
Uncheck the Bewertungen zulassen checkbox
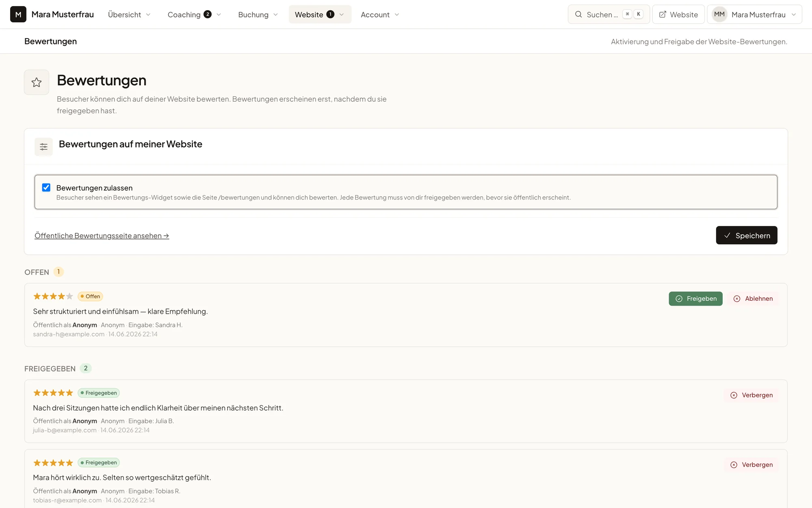point(46,187)
